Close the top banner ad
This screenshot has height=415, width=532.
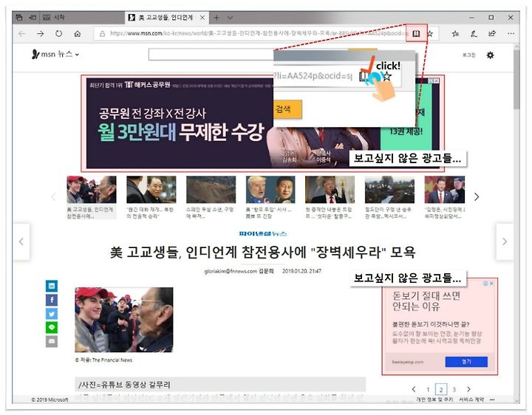436,80
